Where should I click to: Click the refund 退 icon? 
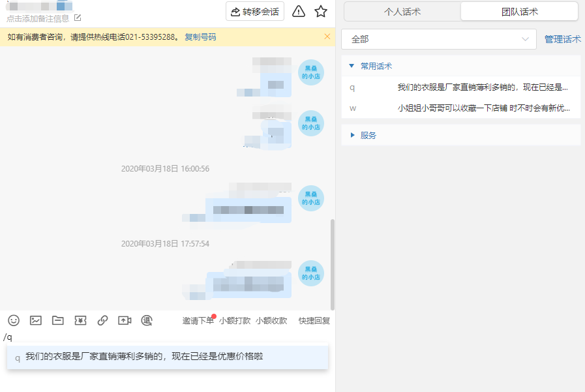pos(147,320)
